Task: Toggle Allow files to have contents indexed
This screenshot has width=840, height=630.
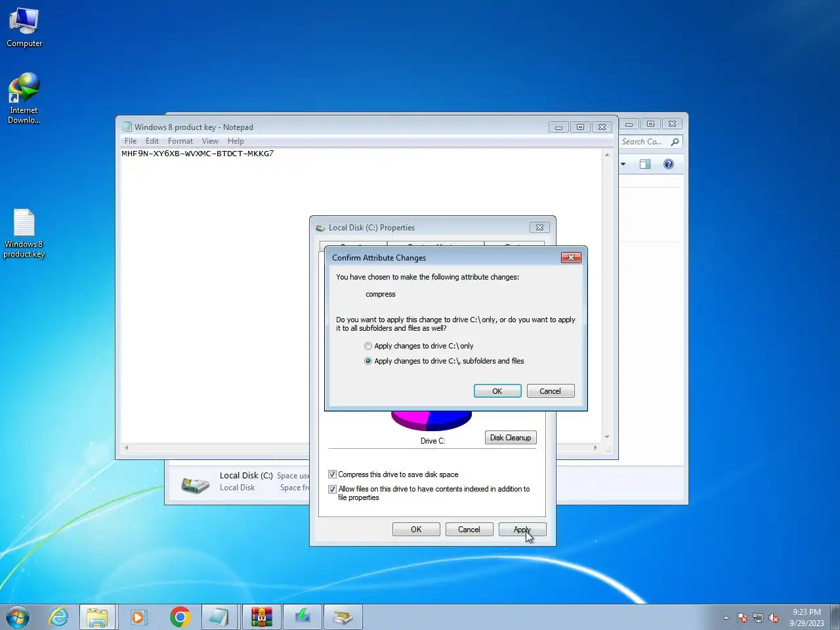Action: pos(332,489)
